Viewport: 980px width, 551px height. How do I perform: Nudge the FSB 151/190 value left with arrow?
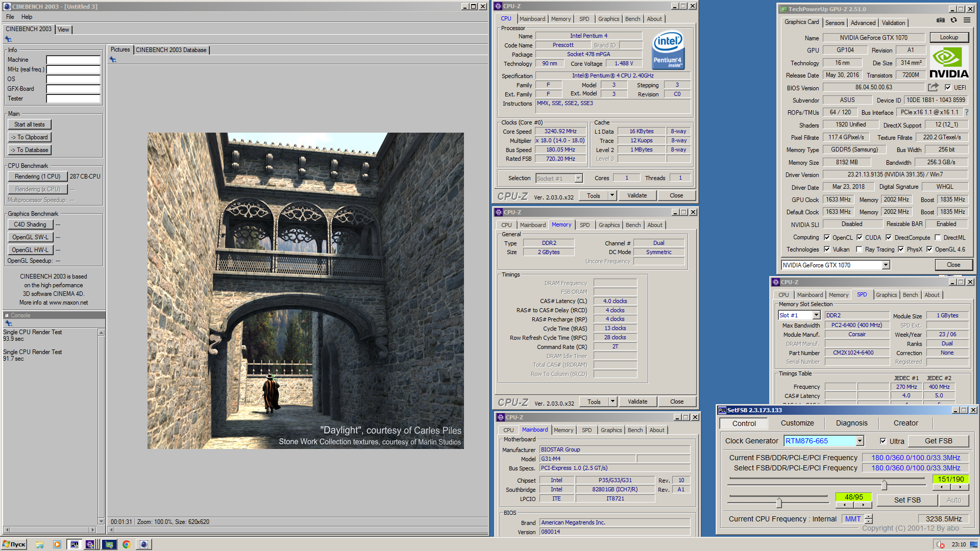pos(941,487)
